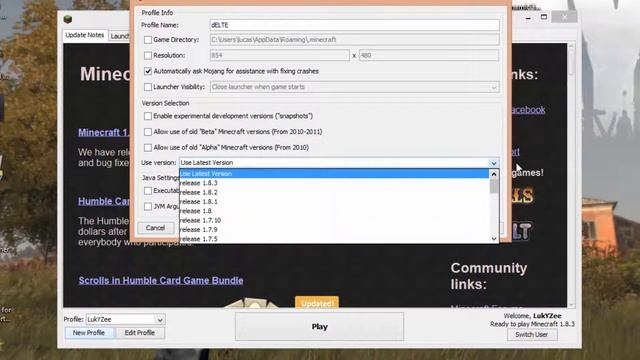
Task: Click version list scroll down arrow
Action: coord(494,238)
